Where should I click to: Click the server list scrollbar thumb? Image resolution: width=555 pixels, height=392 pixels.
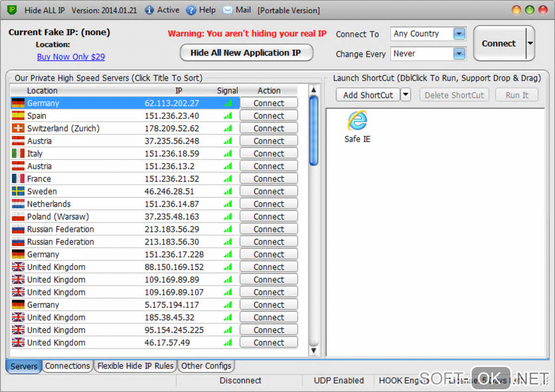[x=313, y=131]
